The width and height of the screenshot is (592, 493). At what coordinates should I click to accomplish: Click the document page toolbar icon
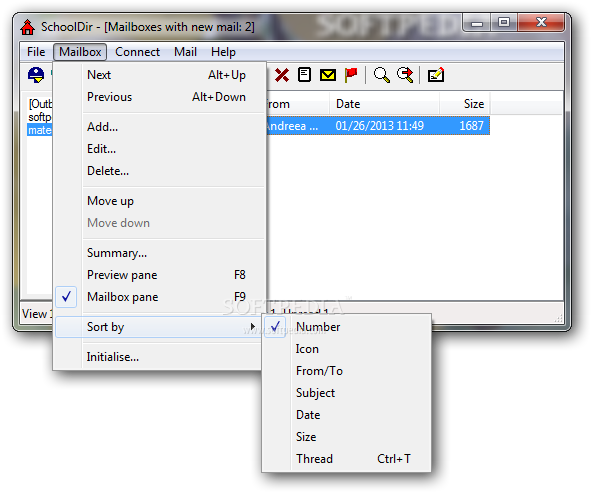(x=304, y=75)
